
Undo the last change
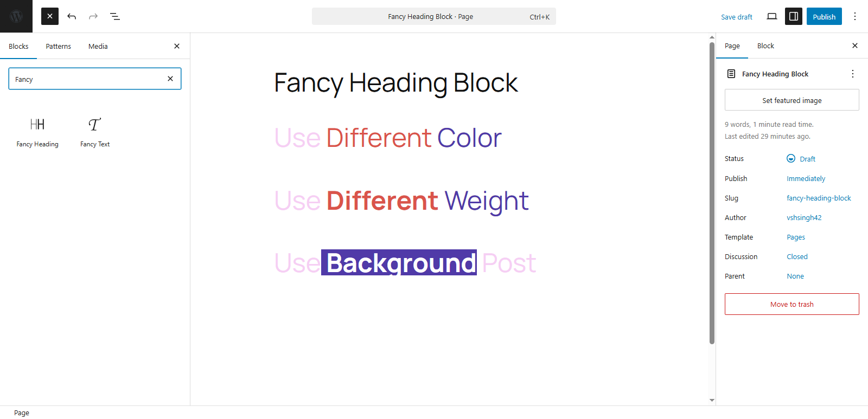[x=72, y=16]
